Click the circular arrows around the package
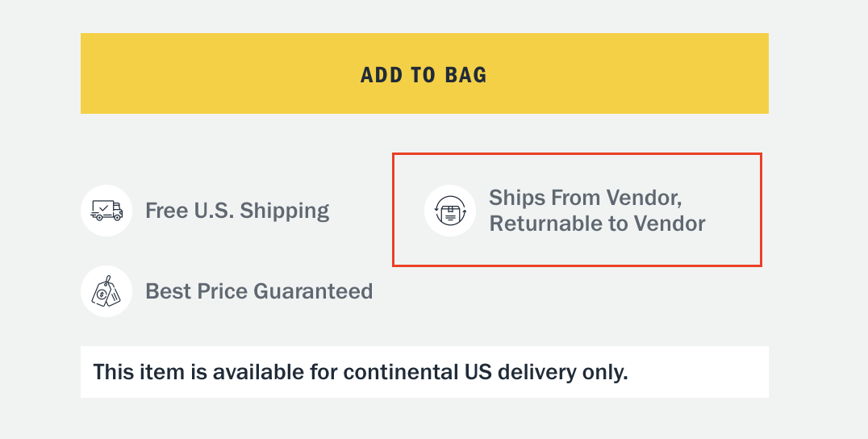The height and width of the screenshot is (439, 868). point(450,211)
